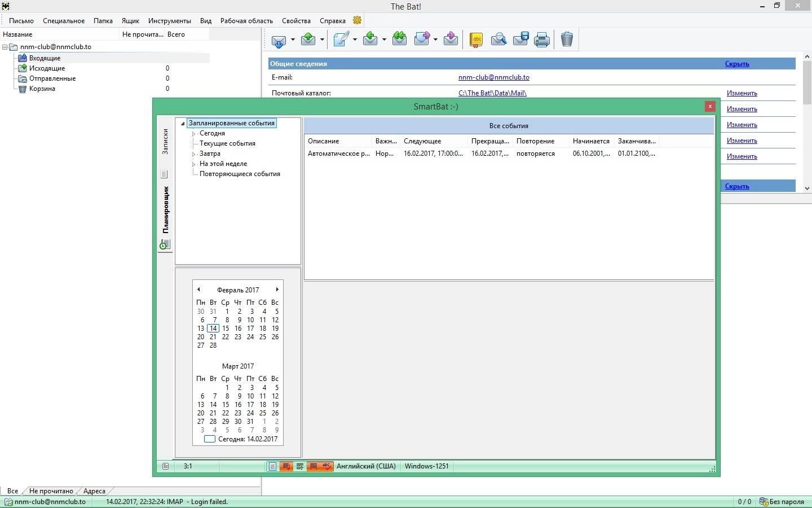Click the Входящие folder icon
This screenshot has height=508, width=812.
[23, 58]
